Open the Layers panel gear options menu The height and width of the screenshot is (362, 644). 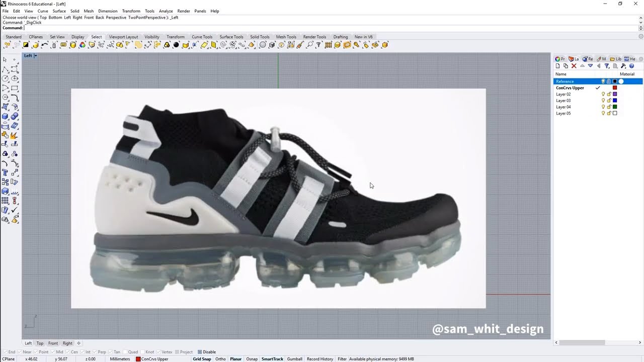(640, 59)
